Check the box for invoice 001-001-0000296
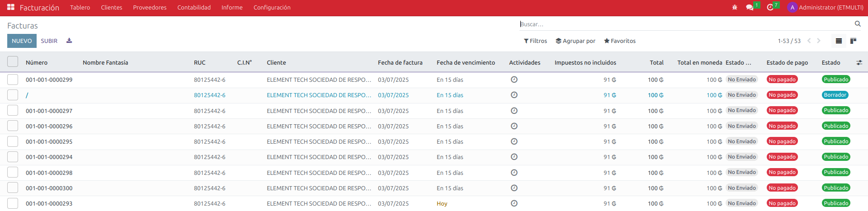 [13, 126]
